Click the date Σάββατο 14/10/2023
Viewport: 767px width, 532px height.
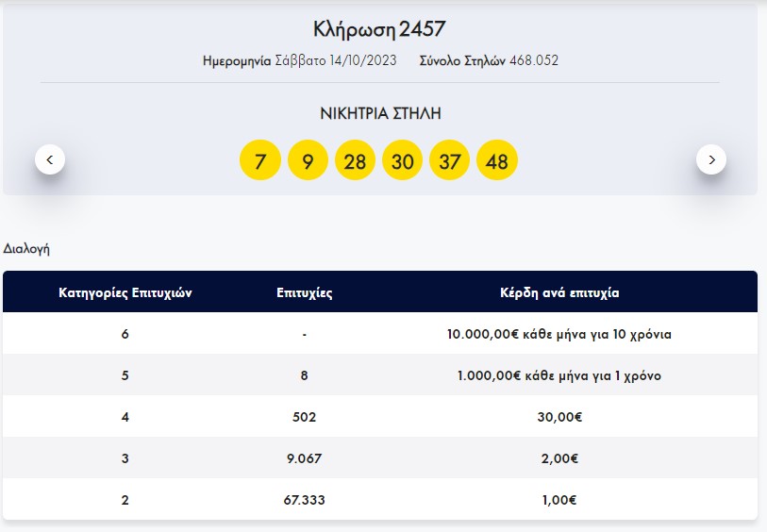pos(336,60)
